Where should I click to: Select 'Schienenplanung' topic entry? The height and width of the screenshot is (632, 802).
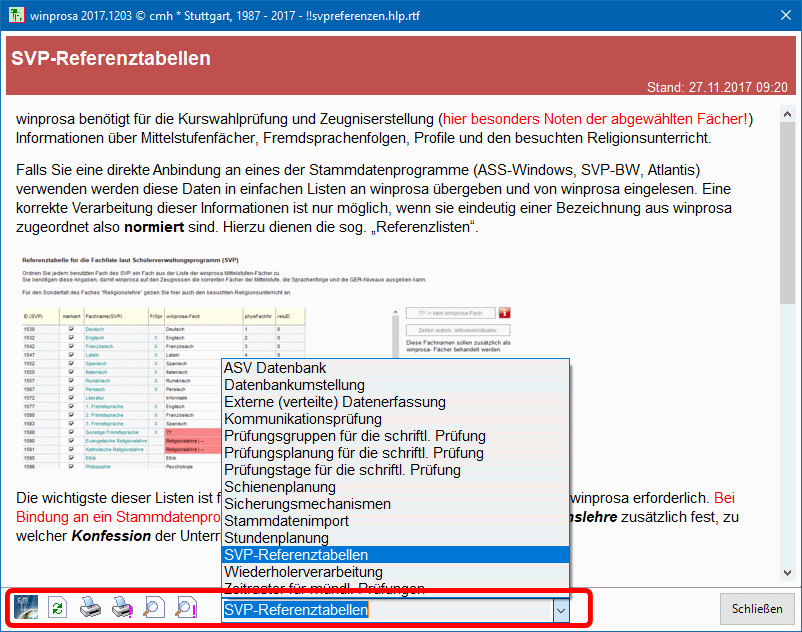(279, 487)
